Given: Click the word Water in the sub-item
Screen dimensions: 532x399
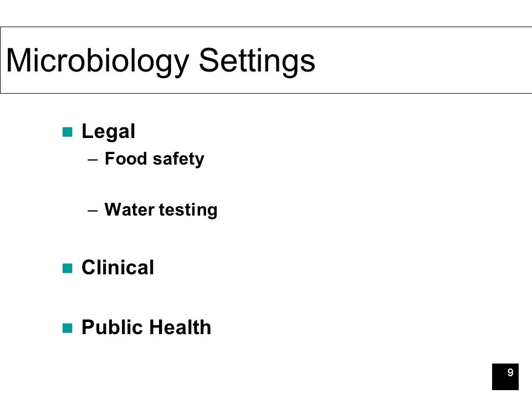Looking at the screenshot, I should coord(130,209).
